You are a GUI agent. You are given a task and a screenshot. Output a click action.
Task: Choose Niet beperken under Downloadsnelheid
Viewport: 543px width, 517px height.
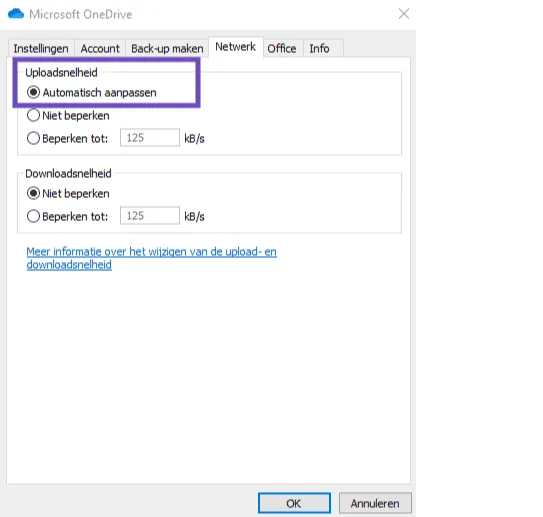pos(68,193)
